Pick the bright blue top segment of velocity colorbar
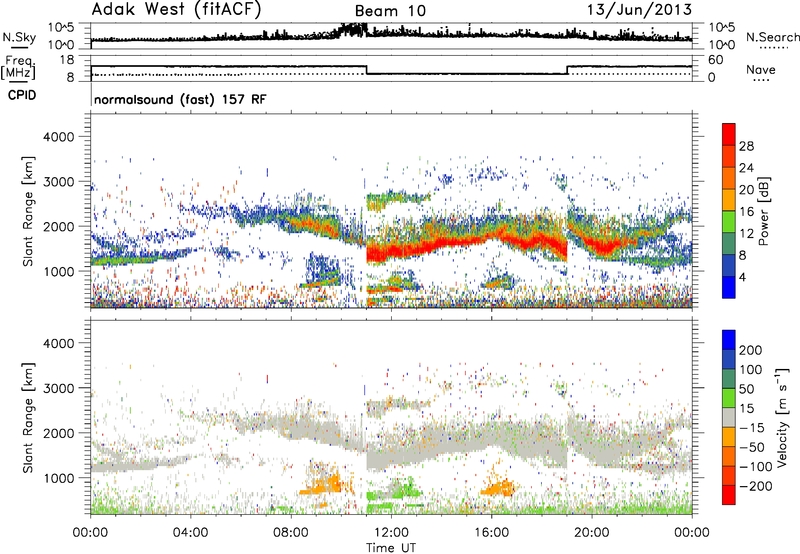 [x=729, y=340]
